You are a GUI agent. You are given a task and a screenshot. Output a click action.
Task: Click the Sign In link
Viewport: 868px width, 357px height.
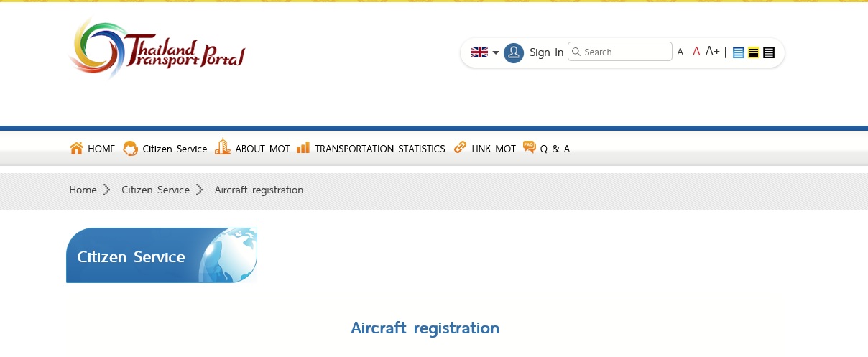coord(546,52)
